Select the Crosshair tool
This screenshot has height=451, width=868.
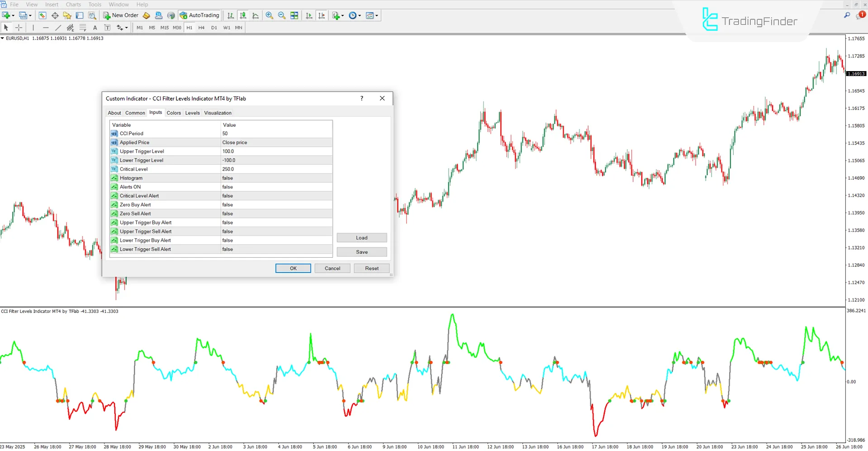[19, 28]
